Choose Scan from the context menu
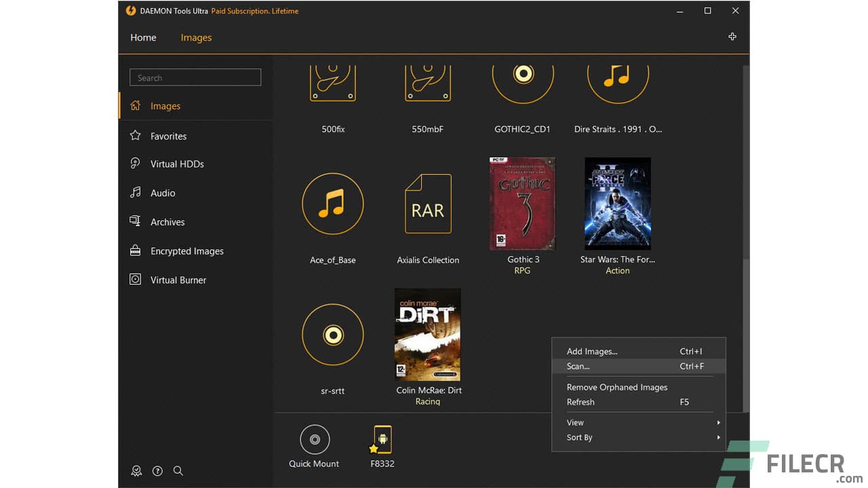 point(578,366)
